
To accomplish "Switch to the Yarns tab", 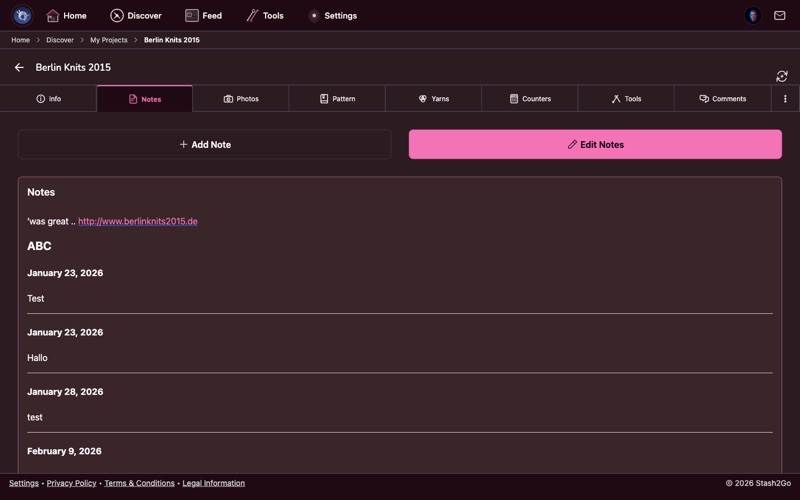I will click(434, 98).
